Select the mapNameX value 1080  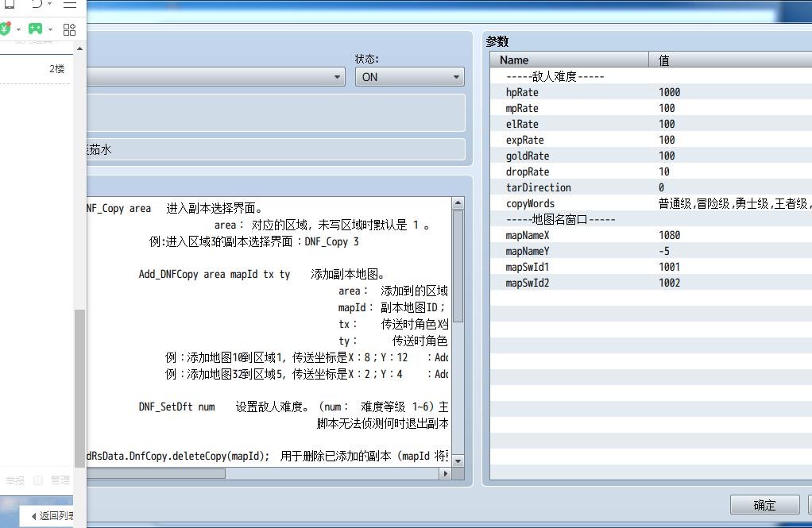(x=670, y=235)
